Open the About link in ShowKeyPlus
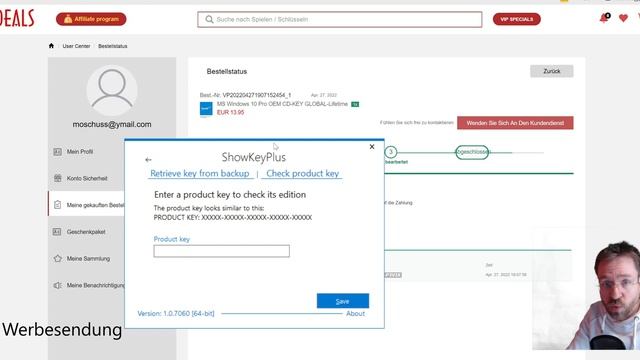Image resolution: width=640 pixels, height=360 pixels. pos(356,313)
